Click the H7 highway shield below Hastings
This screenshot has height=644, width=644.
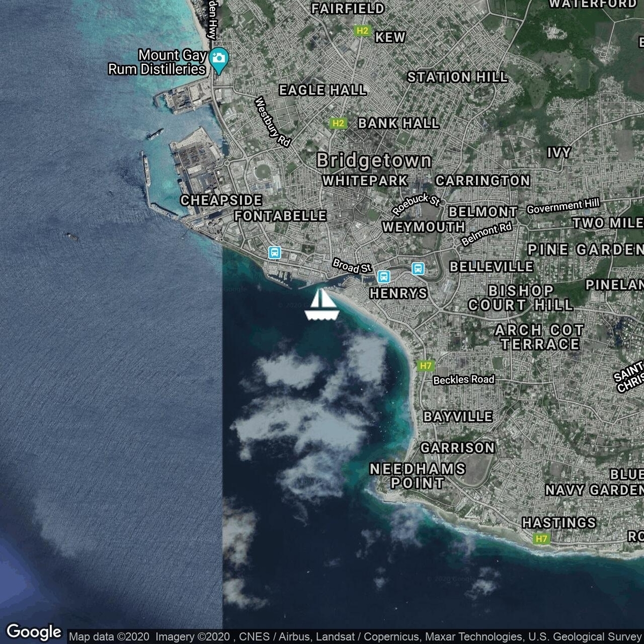[x=541, y=538]
